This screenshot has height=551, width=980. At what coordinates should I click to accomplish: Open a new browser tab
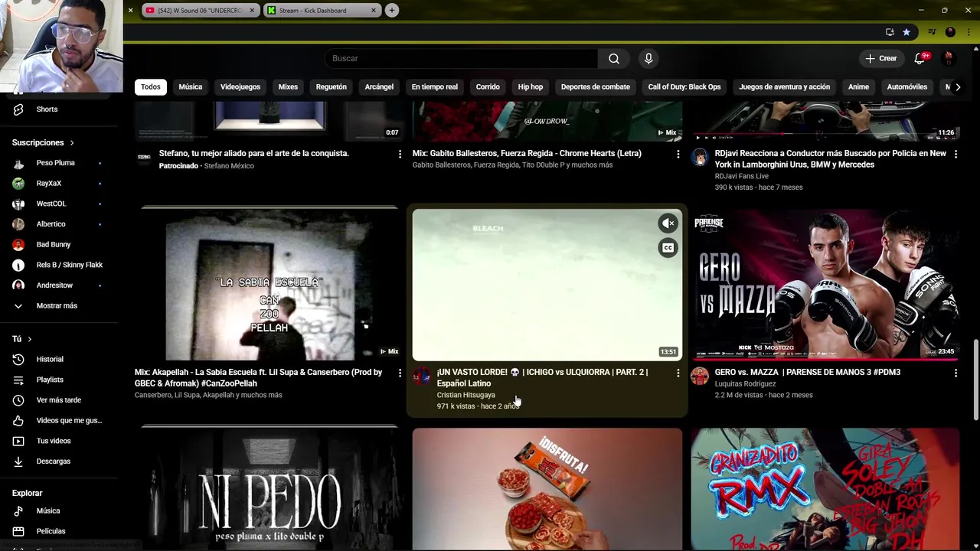[x=392, y=11]
